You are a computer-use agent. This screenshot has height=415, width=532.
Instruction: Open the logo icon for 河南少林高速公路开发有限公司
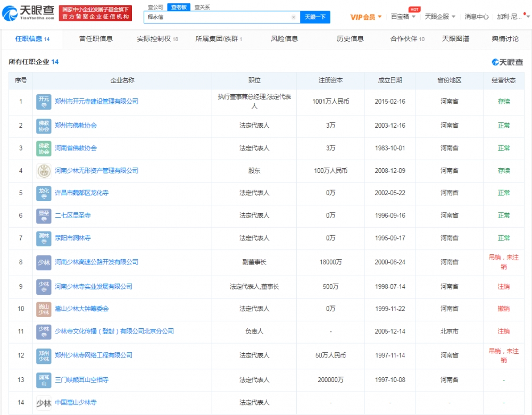(x=44, y=263)
